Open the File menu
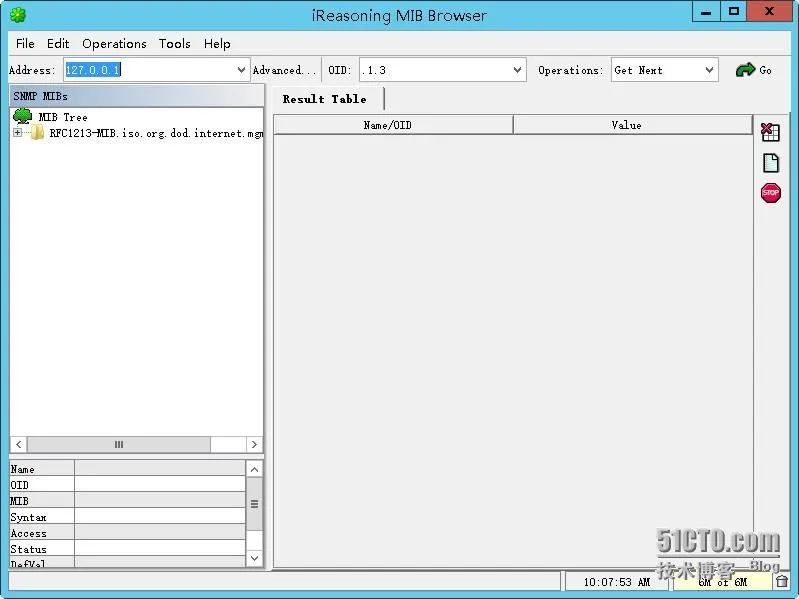Screen dimensions: 799x599 (25, 44)
